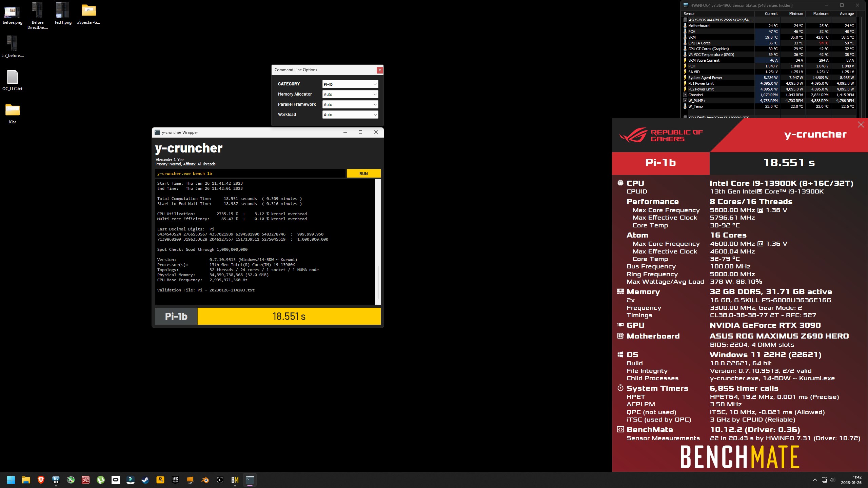
Task: Minimize the y-cruncher Wrapper window
Action: [x=345, y=132]
